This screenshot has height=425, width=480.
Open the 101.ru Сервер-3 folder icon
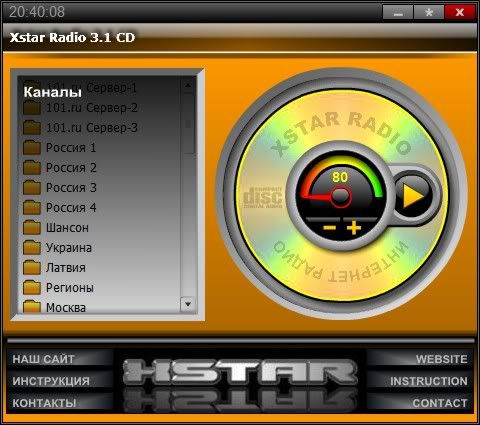(32, 128)
